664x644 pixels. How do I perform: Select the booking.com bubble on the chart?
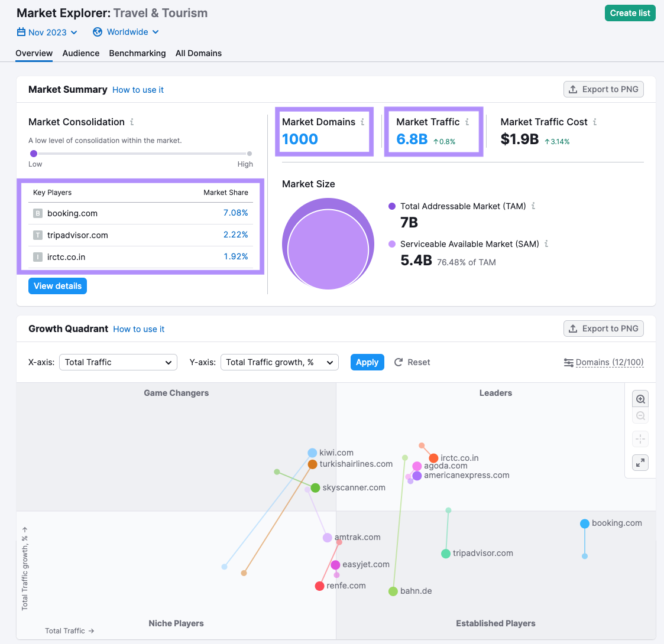pyautogui.click(x=584, y=523)
